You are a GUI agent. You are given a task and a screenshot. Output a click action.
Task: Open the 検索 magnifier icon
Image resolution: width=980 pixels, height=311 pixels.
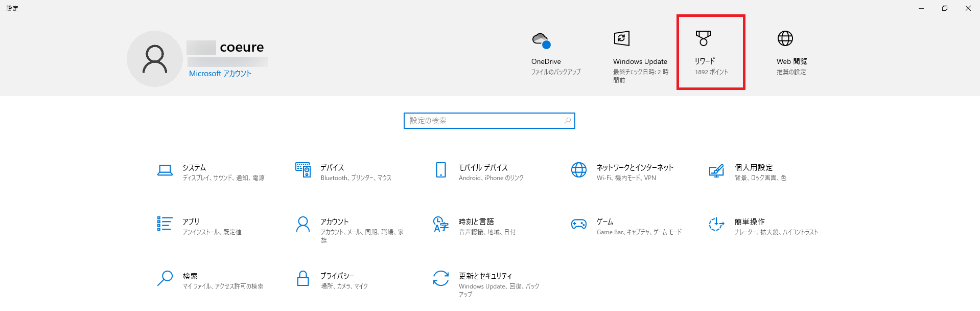coord(165,278)
